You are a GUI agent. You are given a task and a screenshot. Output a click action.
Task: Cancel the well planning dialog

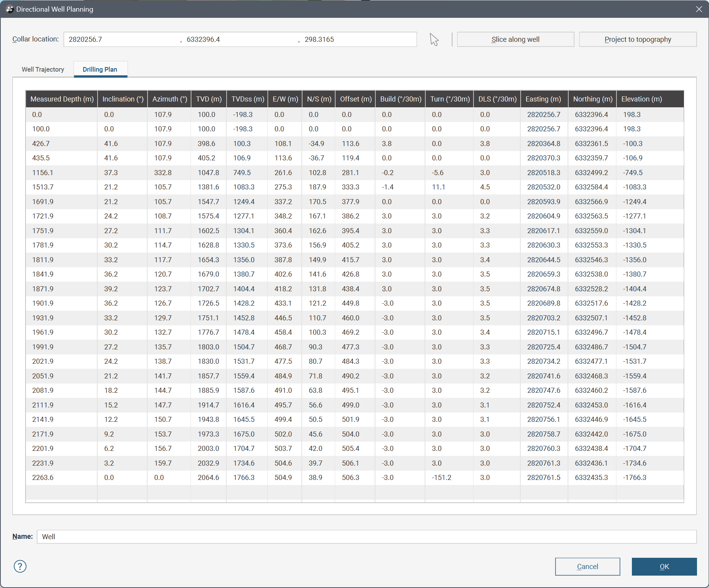point(587,566)
